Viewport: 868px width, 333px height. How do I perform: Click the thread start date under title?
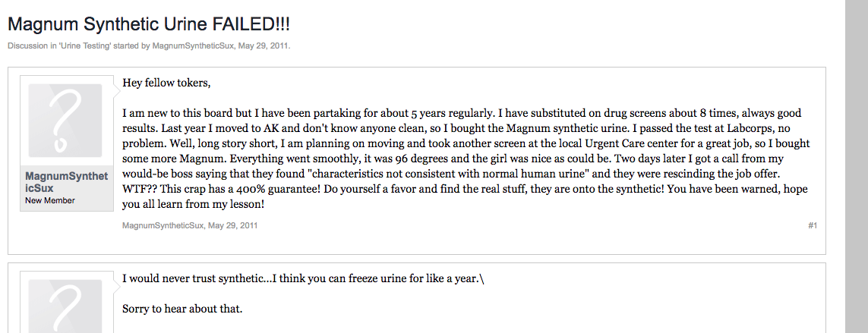pyautogui.click(x=264, y=46)
